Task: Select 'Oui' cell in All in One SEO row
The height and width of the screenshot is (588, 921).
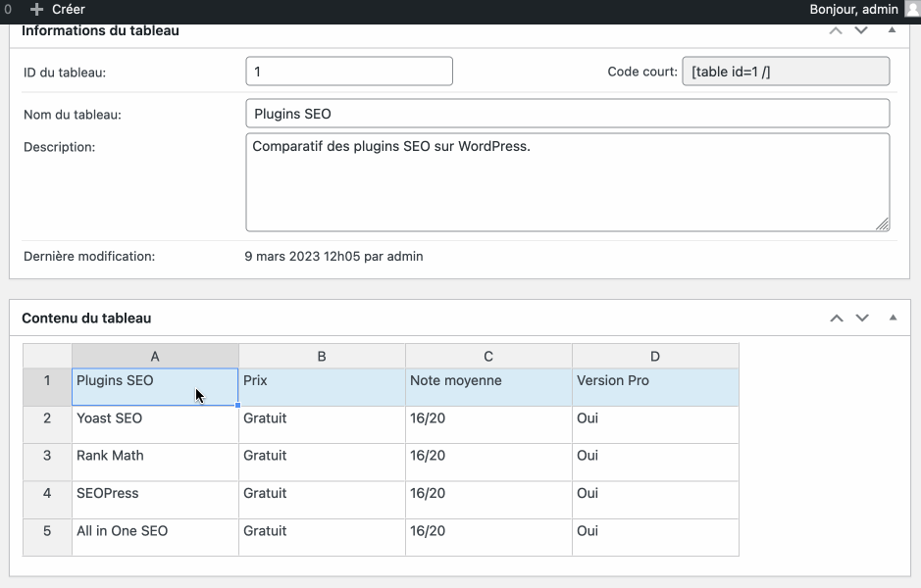Action: pyautogui.click(x=655, y=537)
